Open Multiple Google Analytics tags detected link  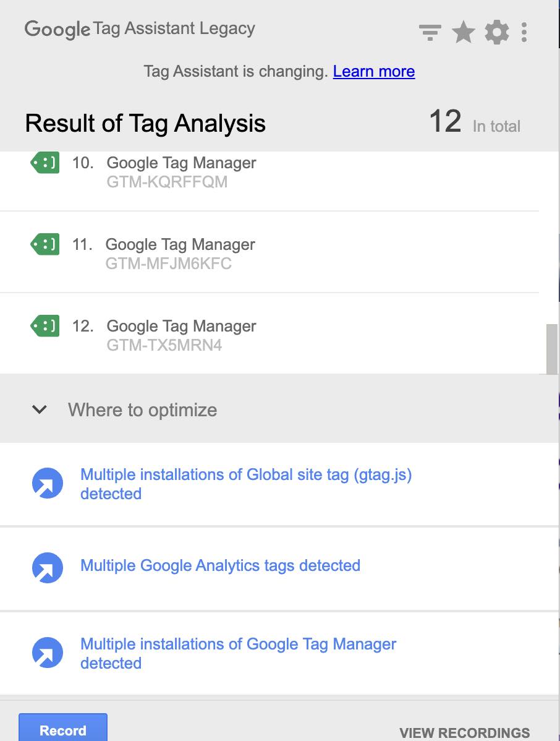click(220, 566)
